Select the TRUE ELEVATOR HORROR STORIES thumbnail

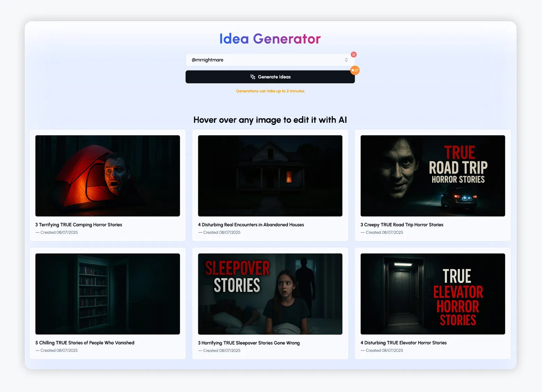433,294
